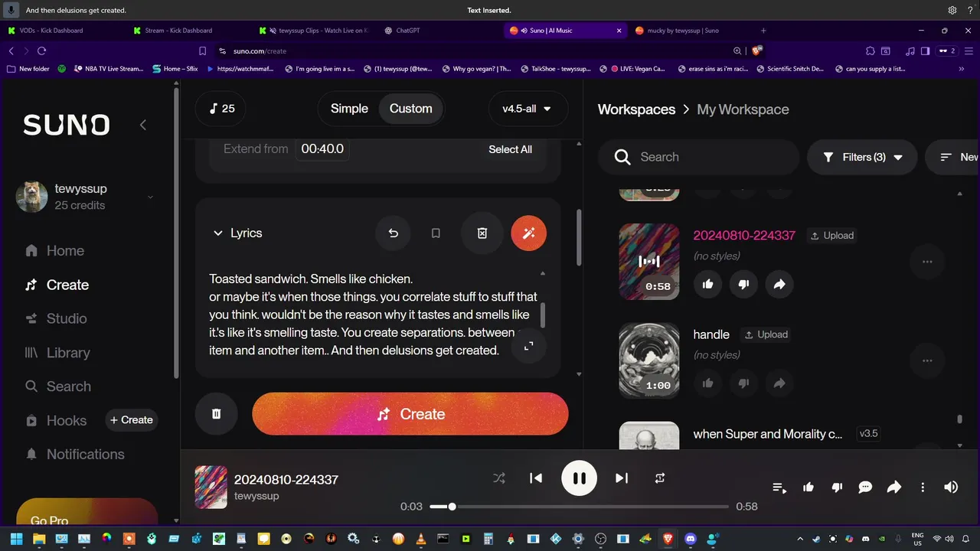
Task: Collapse the Suno sidebar with the chevron
Action: [142, 125]
